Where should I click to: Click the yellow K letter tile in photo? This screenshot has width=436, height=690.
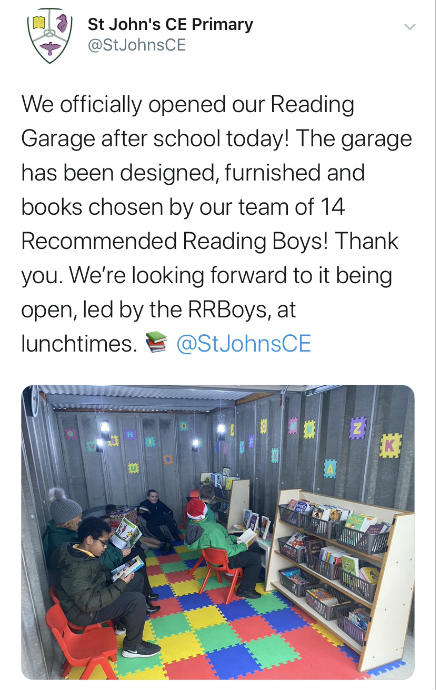(x=390, y=445)
